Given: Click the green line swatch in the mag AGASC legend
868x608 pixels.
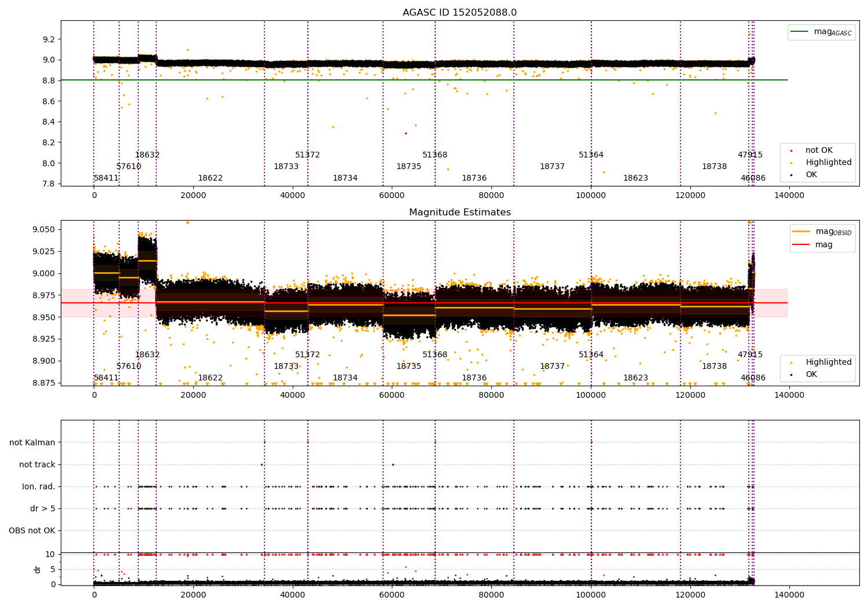Looking at the screenshot, I should (800, 32).
